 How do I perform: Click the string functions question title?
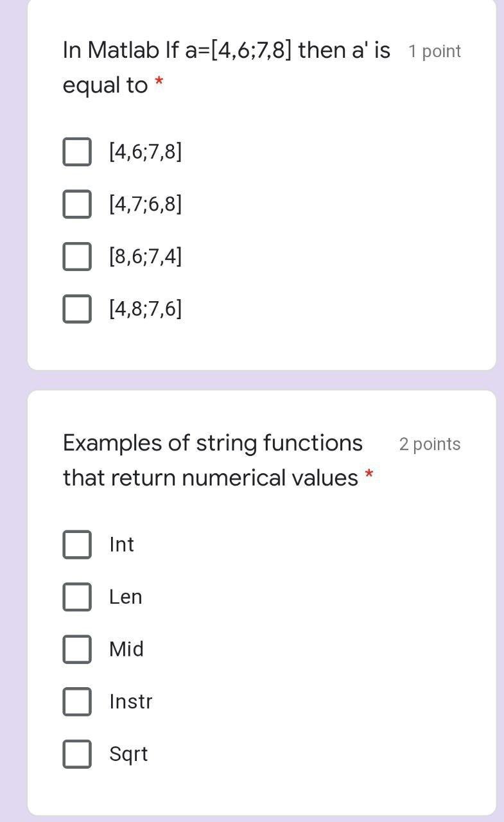(x=213, y=460)
